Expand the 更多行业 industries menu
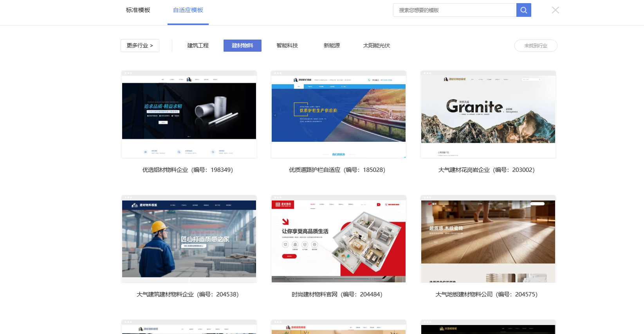 coord(140,45)
